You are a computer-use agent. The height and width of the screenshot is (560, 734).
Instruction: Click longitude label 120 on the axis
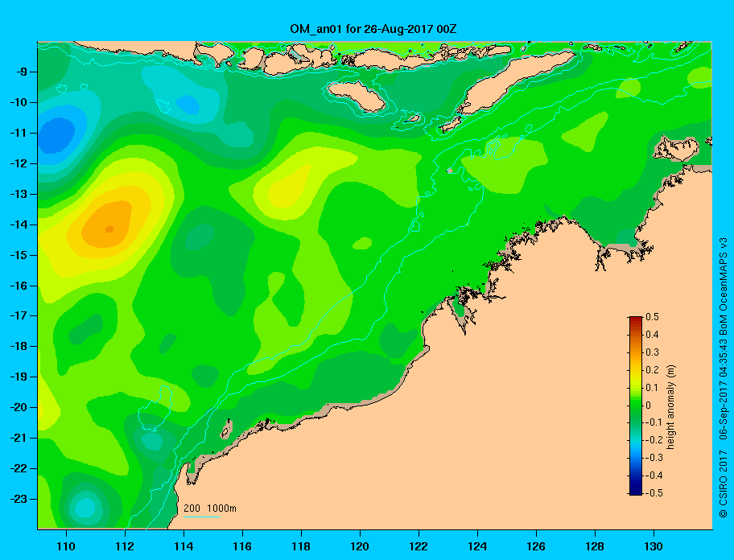(360, 546)
